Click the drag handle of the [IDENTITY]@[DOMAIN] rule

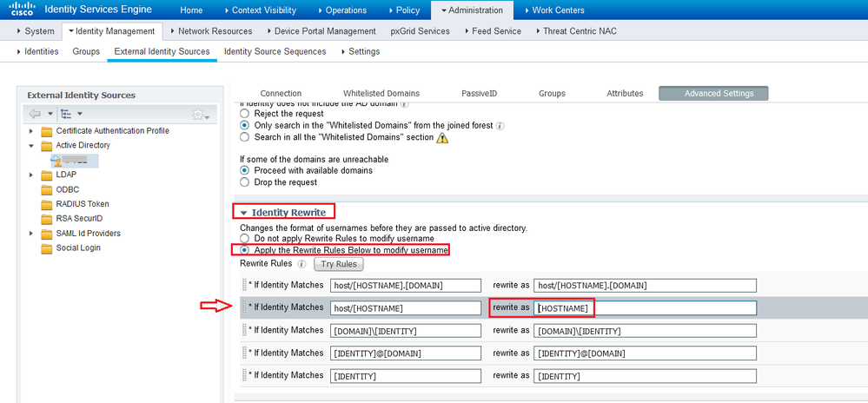coord(244,353)
